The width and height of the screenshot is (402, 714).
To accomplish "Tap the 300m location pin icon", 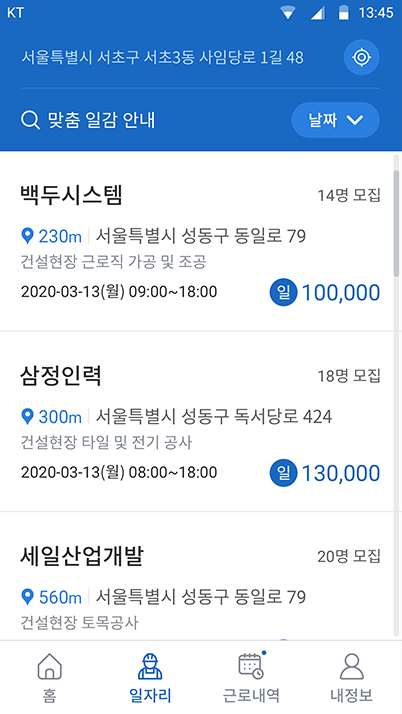I will 28,416.
